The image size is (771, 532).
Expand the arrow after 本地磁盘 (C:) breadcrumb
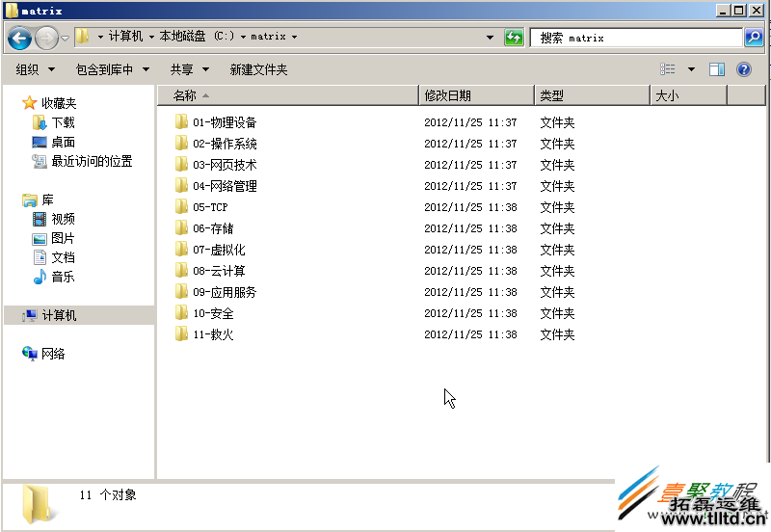pos(243,37)
